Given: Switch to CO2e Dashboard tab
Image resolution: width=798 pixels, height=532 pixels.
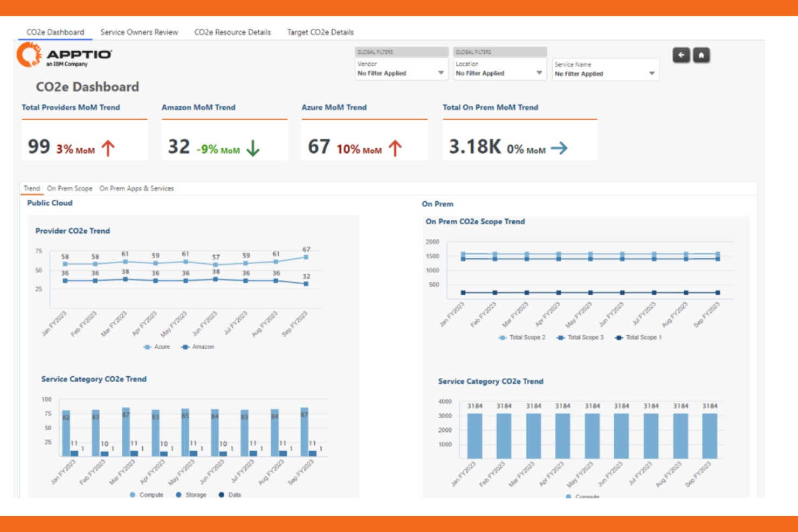Looking at the screenshot, I should [x=56, y=32].
